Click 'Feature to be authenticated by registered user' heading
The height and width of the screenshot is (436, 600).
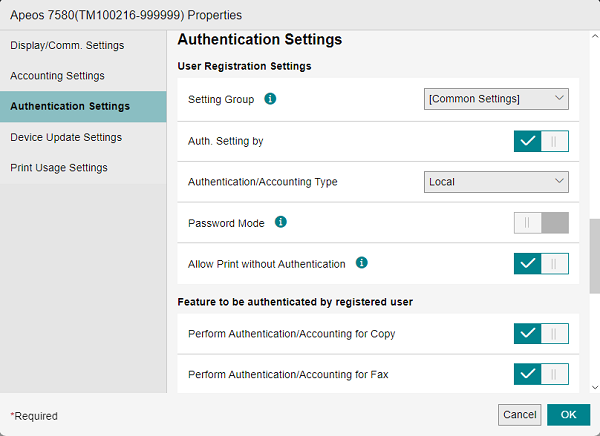pos(295,302)
